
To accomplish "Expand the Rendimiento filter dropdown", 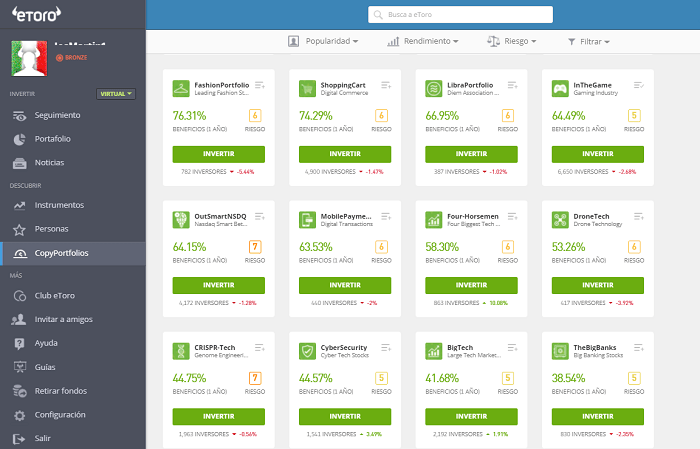I will click(x=423, y=41).
